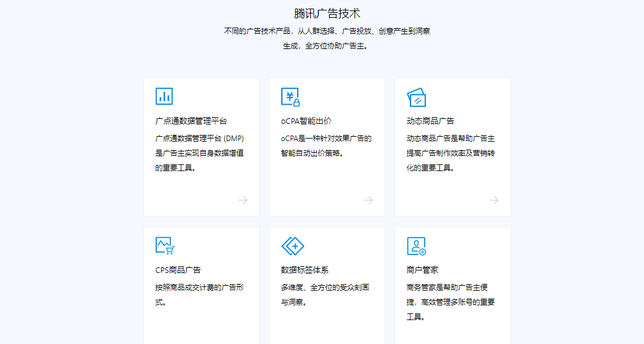Follow the arrow in 广点通数据管理平台 card
This screenshot has height=344, width=644.
(243, 200)
